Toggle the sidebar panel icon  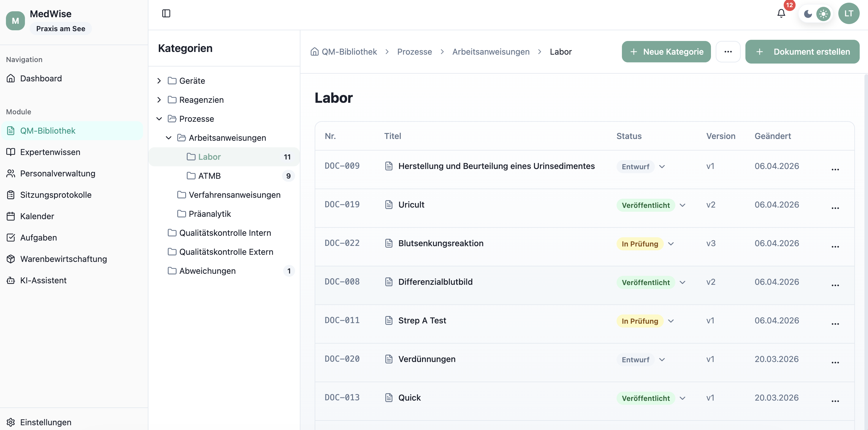click(166, 13)
